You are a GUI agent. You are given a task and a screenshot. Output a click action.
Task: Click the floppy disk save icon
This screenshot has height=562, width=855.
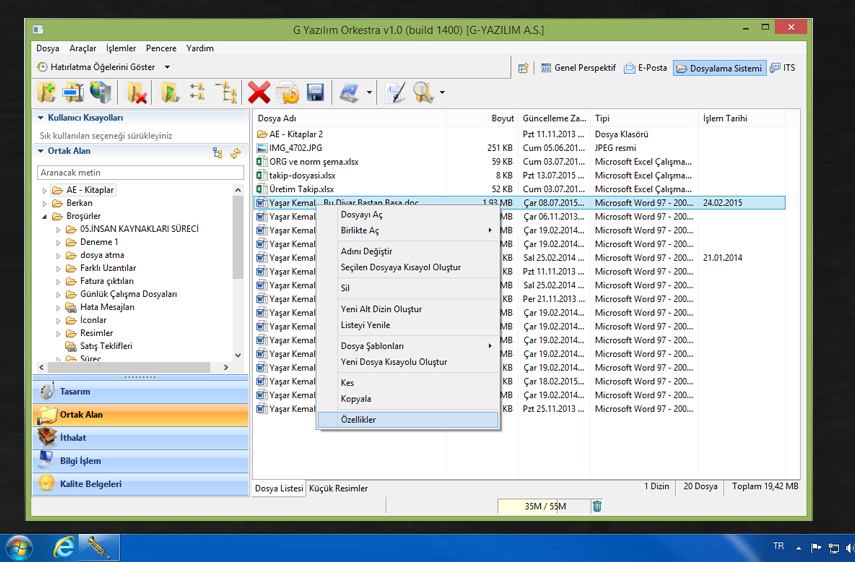click(315, 93)
